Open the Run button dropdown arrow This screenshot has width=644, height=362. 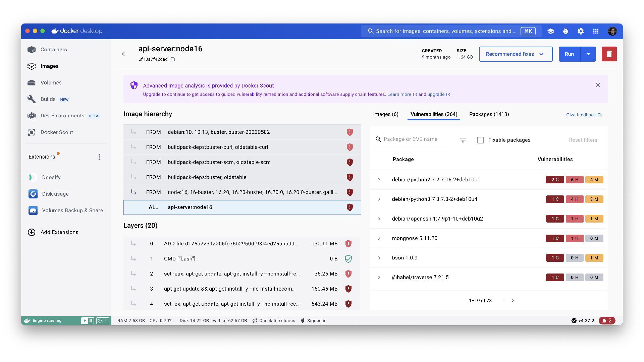(588, 54)
